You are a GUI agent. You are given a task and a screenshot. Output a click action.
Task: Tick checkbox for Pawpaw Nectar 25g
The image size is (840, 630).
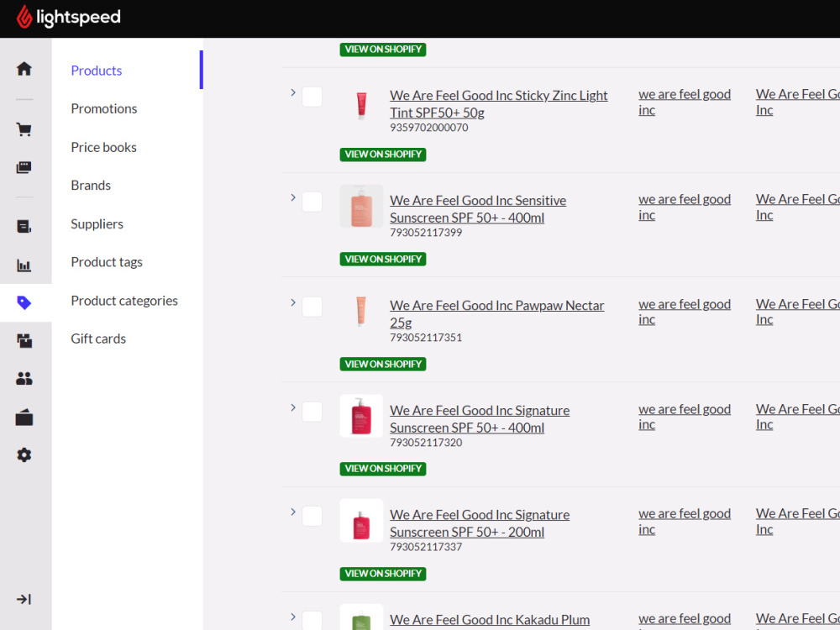(x=312, y=307)
